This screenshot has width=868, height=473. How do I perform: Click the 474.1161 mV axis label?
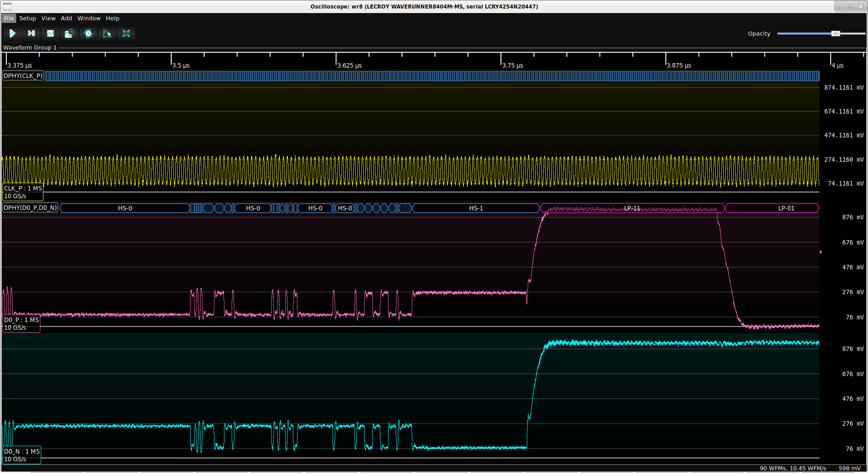pyautogui.click(x=844, y=135)
